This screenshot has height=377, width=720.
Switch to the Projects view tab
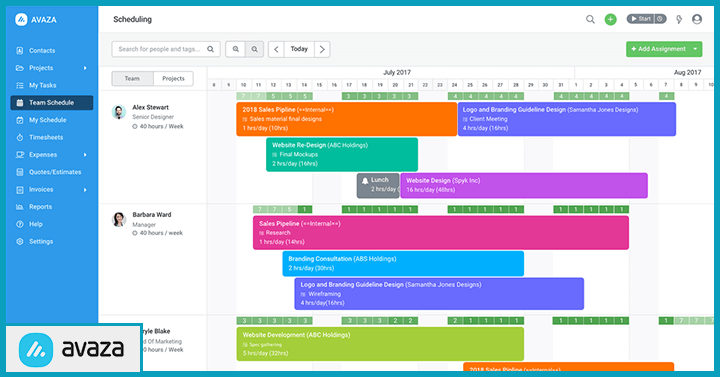pos(173,79)
